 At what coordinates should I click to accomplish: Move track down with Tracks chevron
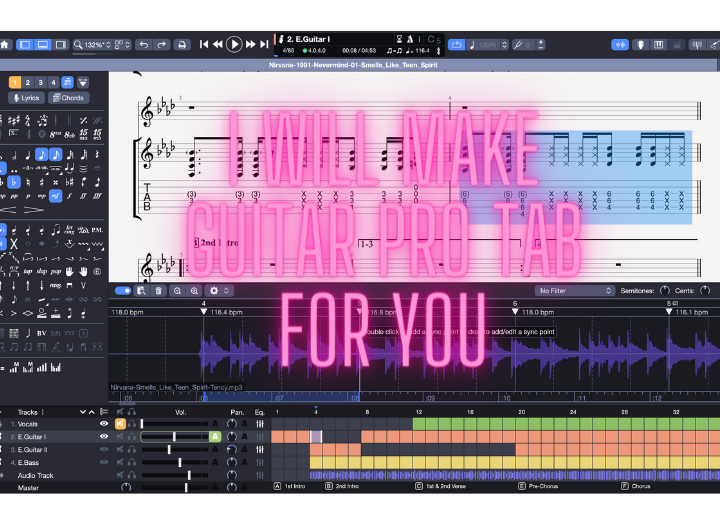83,412
